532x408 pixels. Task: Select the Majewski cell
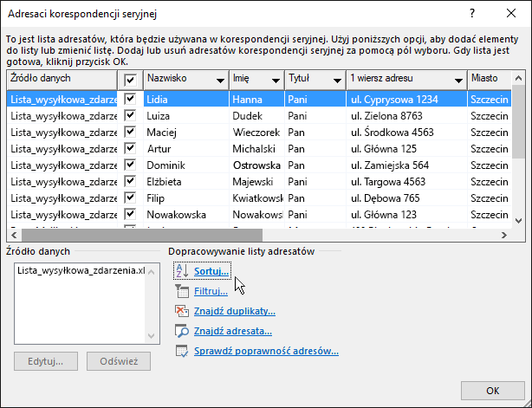coord(256,182)
